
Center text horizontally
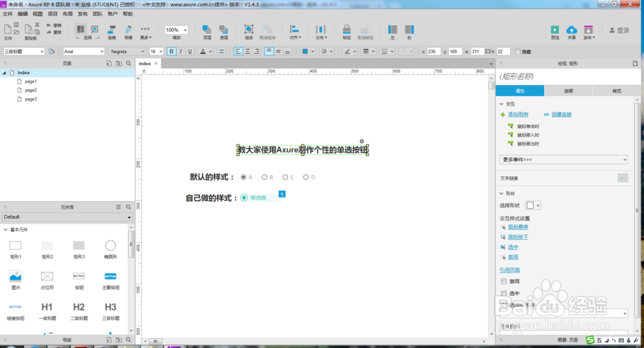click(x=248, y=52)
